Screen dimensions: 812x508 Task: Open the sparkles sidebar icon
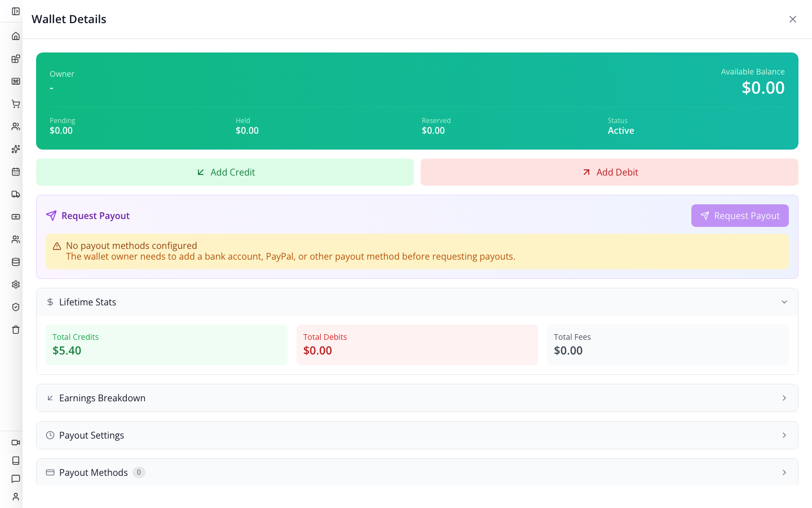tap(16, 149)
